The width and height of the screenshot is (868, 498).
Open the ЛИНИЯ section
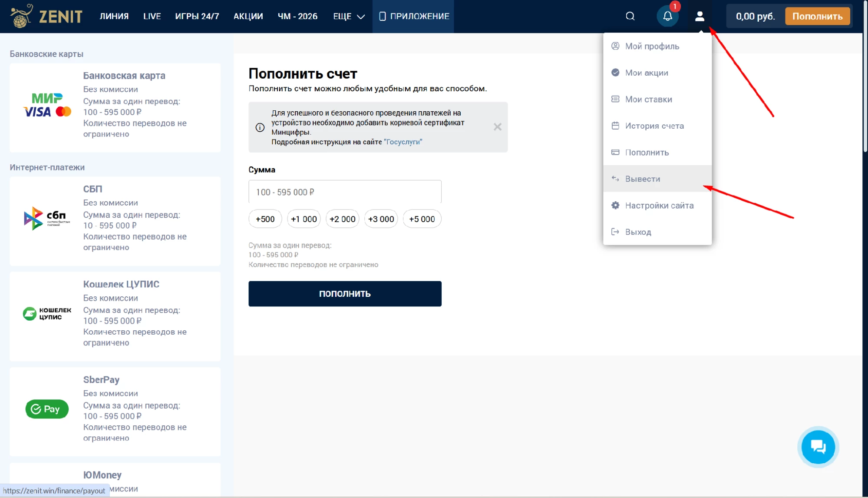[x=114, y=16]
